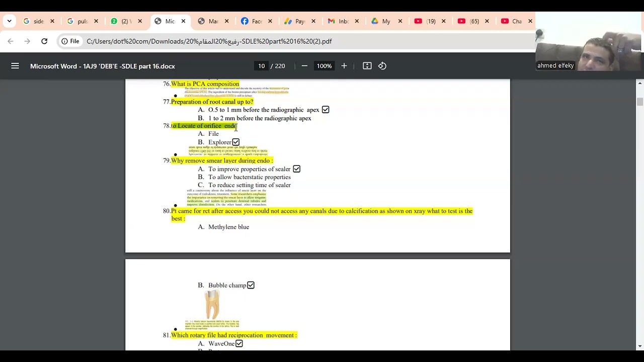Click 'Why remove smear layer during endo' text
This screenshot has width=644, height=362.
[222, 160]
